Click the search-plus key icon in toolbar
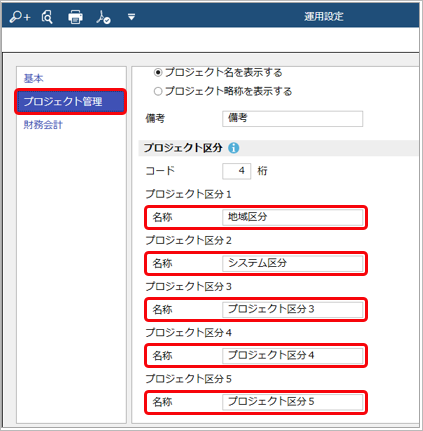Viewport: 423px width, 431px height. click(x=20, y=16)
